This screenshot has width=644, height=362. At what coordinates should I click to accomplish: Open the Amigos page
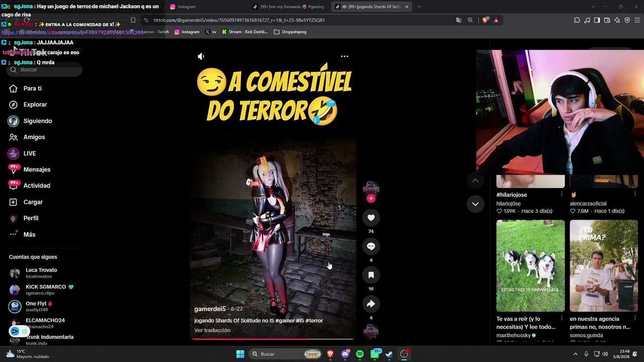click(34, 137)
